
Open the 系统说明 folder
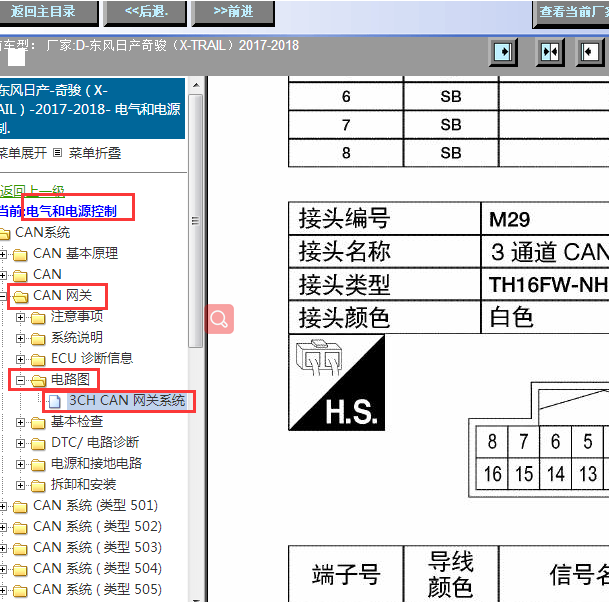(x=77, y=338)
